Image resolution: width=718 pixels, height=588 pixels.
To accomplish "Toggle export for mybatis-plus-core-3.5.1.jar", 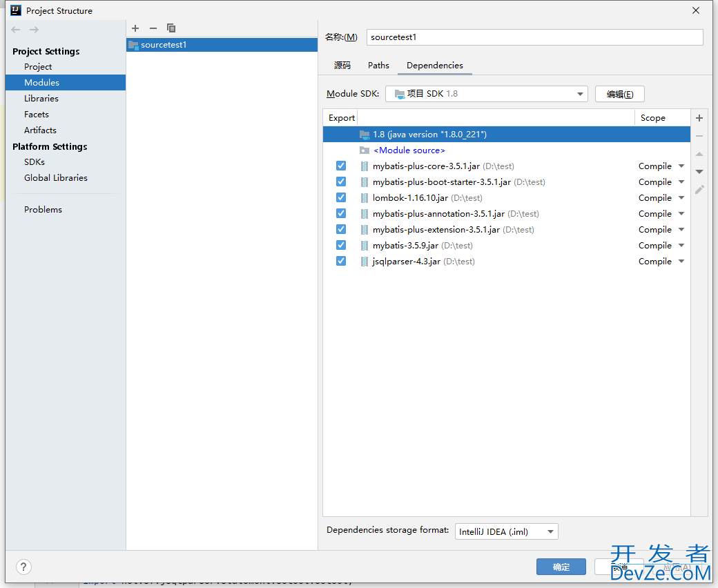I will (x=341, y=166).
